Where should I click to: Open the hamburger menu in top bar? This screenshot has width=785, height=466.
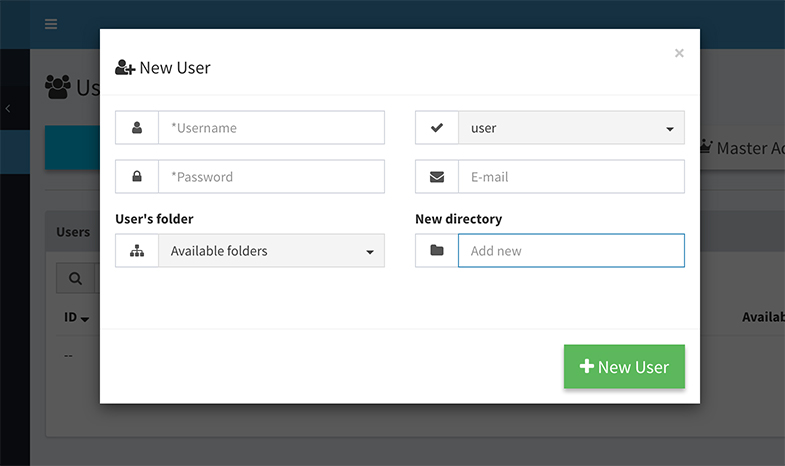click(51, 24)
